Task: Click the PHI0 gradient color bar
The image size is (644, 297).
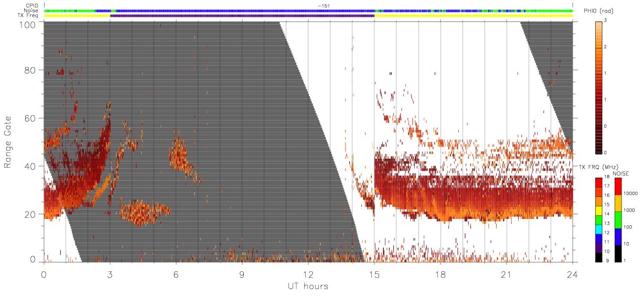Action: [600, 87]
